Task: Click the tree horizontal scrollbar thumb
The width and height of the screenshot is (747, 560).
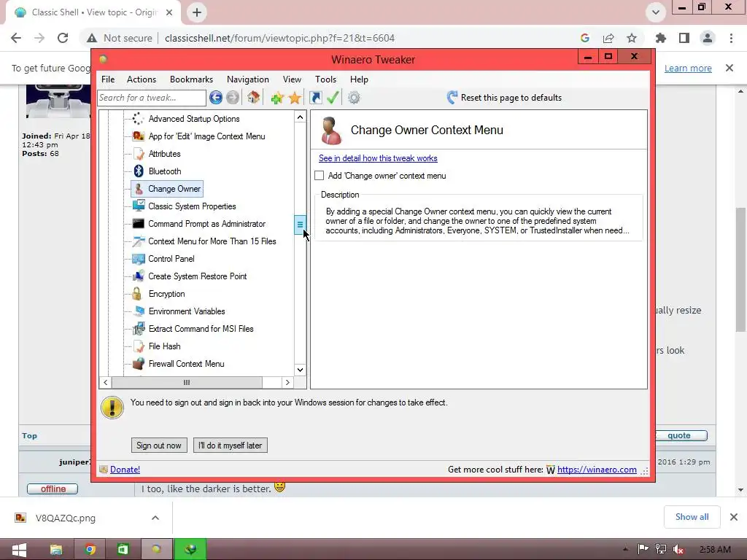Action: (187, 382)
